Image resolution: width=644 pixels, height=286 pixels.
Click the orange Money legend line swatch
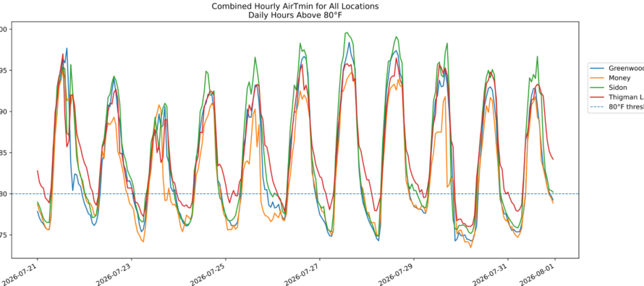click(x=597, y=78)
